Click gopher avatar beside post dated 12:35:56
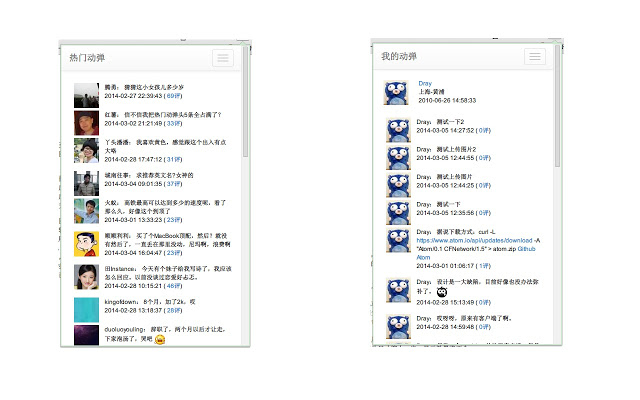Image resolution: width=640 pixels, height=400 pixels. click(x=398, y=212)
